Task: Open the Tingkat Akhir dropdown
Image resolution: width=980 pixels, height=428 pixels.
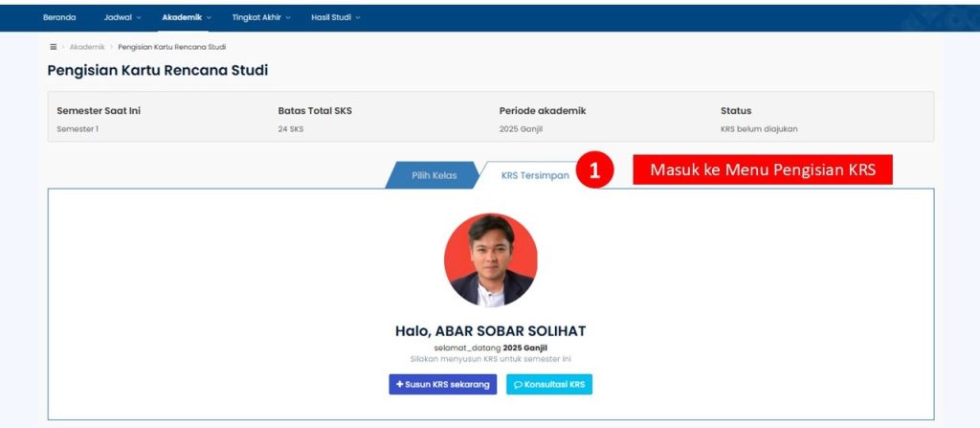Action: [x=261, y=17]
